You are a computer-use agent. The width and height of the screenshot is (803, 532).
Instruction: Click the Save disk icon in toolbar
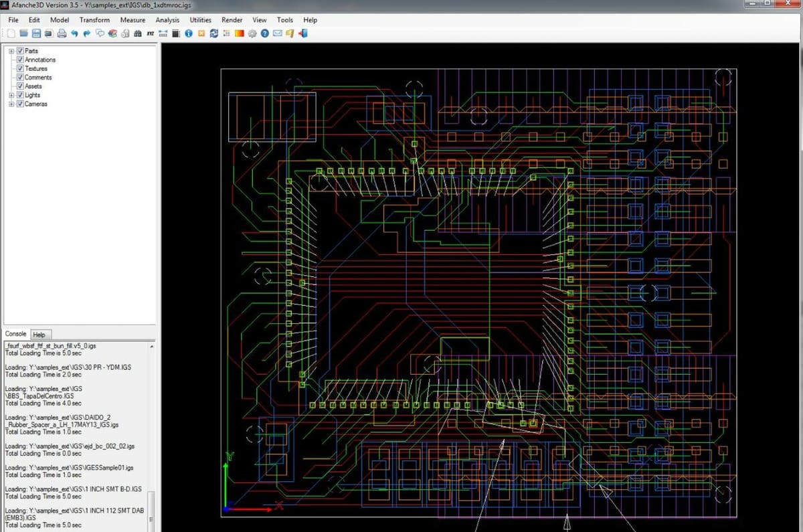36,33
